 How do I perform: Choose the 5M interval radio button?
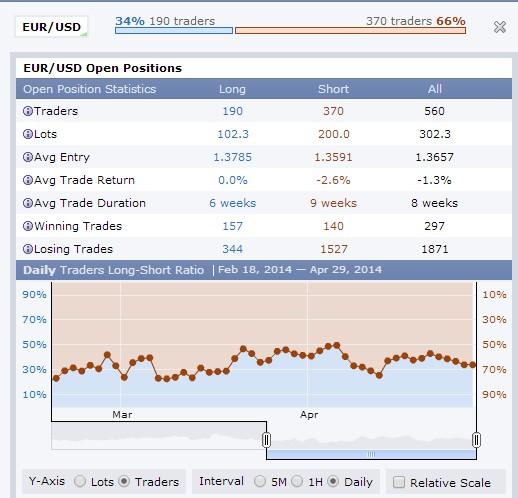coord(260,481)
